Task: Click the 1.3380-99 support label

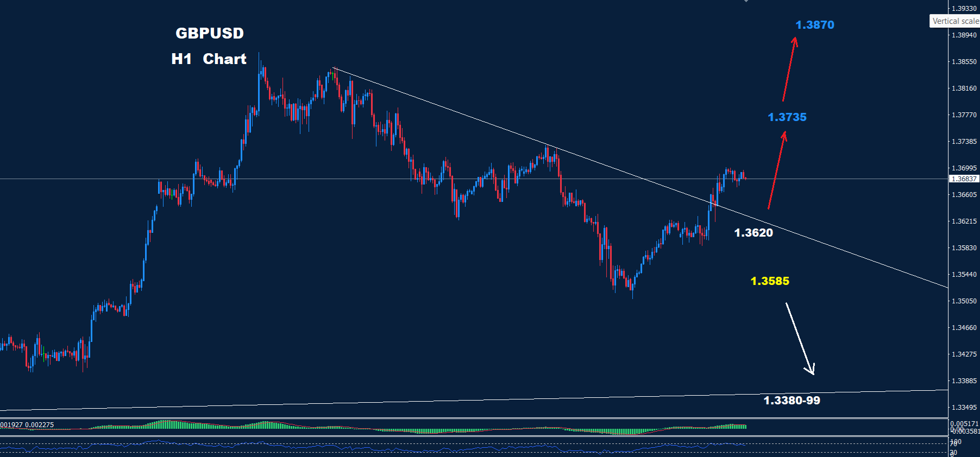Action: pyautogui.click(x=791, y=401)
